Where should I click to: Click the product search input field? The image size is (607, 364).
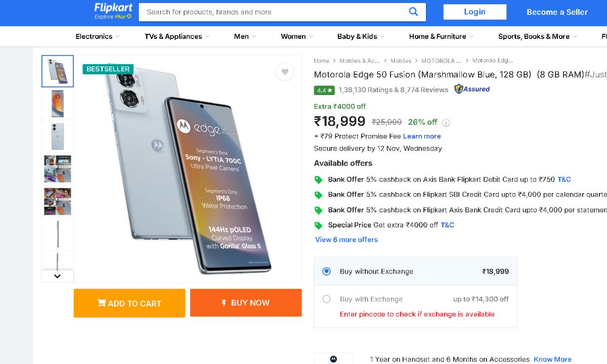coord(273,12)
